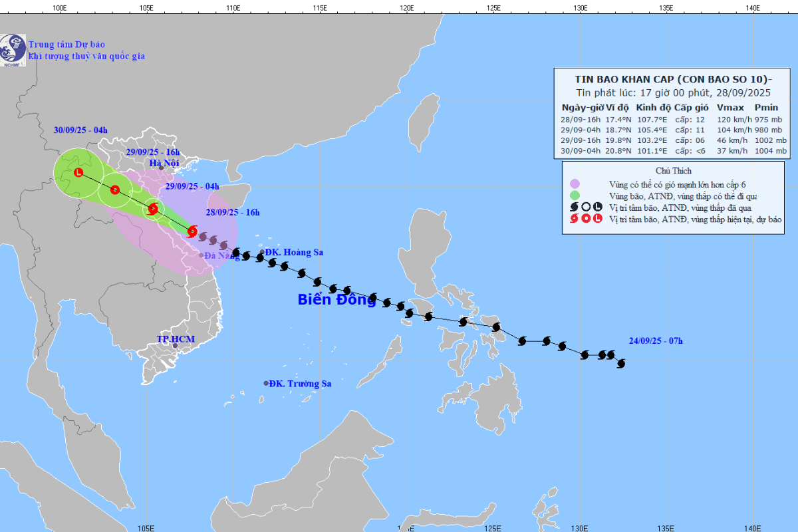Click the Biển Đông sea label
The image size is (798, 532).
coord(337,300)
